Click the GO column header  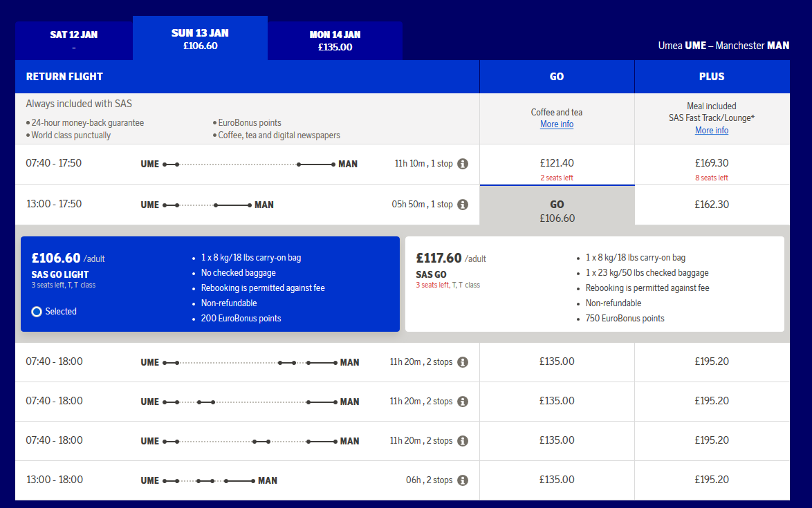click(x=557, y=77)
